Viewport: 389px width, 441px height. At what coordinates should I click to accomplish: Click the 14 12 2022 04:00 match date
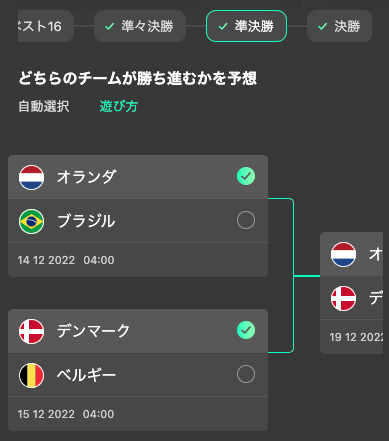pyautogui.click(x=66, y=260)
